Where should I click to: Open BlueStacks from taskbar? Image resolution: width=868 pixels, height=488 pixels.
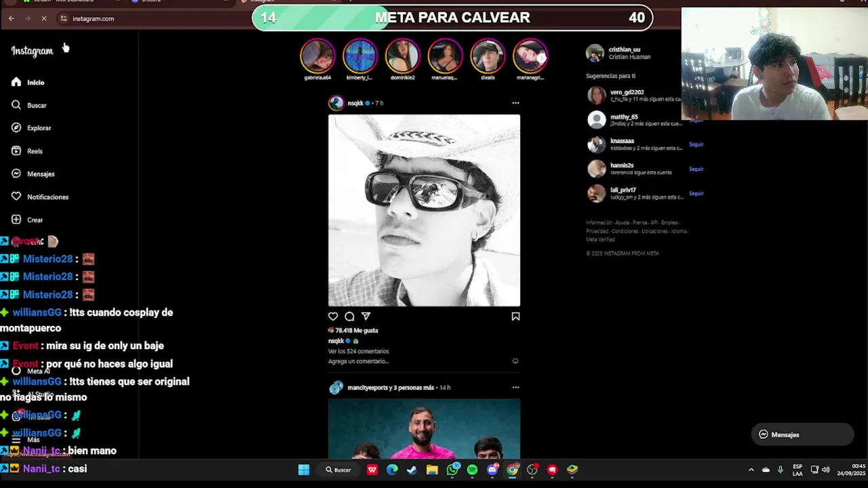pos(572,470)
